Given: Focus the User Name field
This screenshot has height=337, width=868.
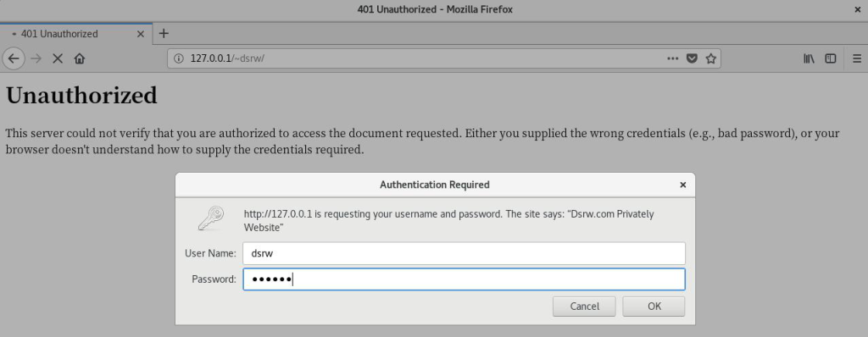Looking at the screenshot, I should tap(464, 253).
